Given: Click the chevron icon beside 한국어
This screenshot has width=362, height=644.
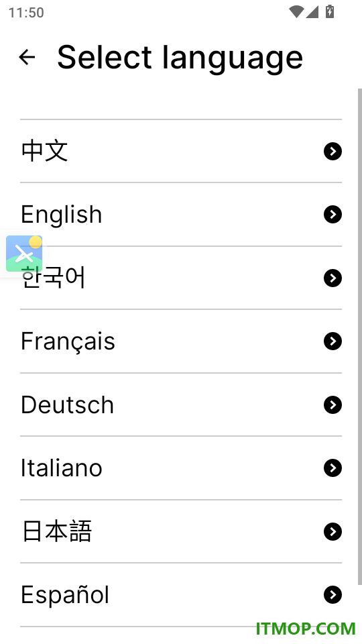Looking at the screenshot, I should pyautogui.click(x=333, y=278).
